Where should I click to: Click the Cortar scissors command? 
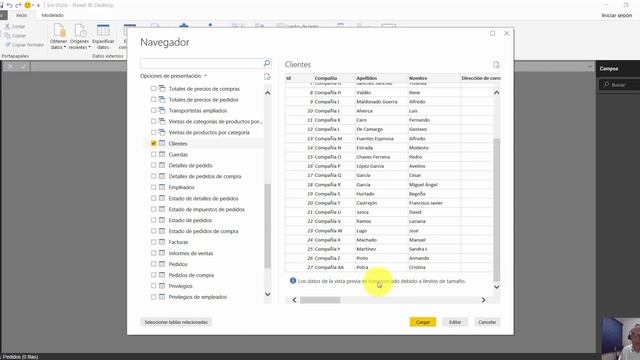16,26
